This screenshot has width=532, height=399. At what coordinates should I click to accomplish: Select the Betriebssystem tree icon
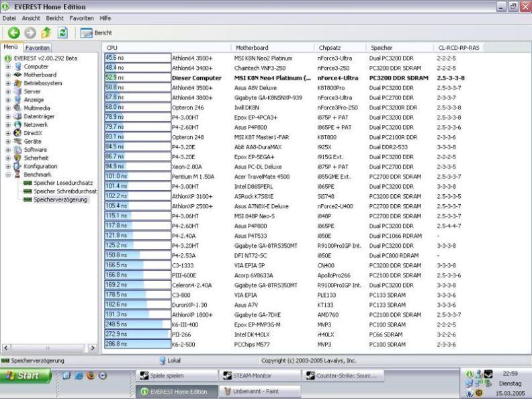click(18, 83)
